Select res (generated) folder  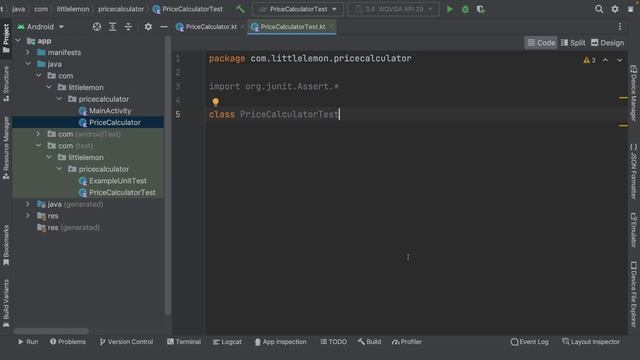click(x=68, y=227)
